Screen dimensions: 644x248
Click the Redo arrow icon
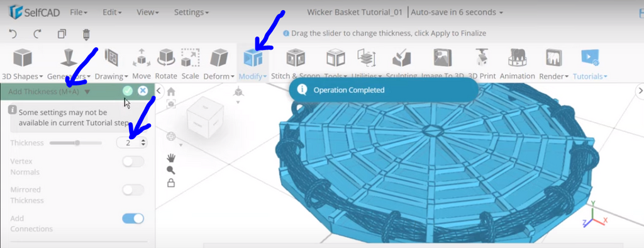tap(37, 34)
